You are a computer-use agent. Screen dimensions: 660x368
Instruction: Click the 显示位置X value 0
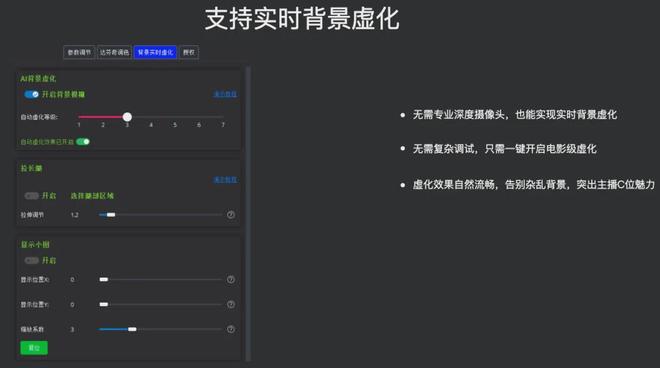(72, 280)
